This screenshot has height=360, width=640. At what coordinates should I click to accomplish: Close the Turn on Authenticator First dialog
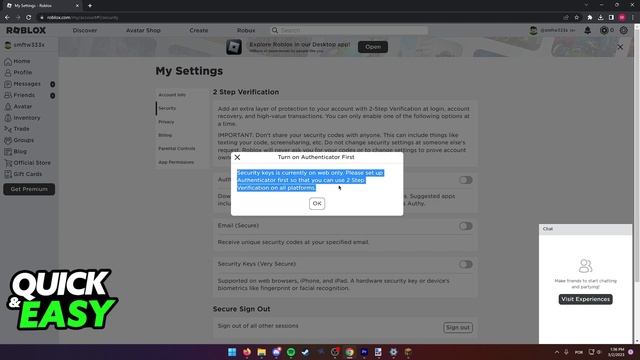point(237,157)
